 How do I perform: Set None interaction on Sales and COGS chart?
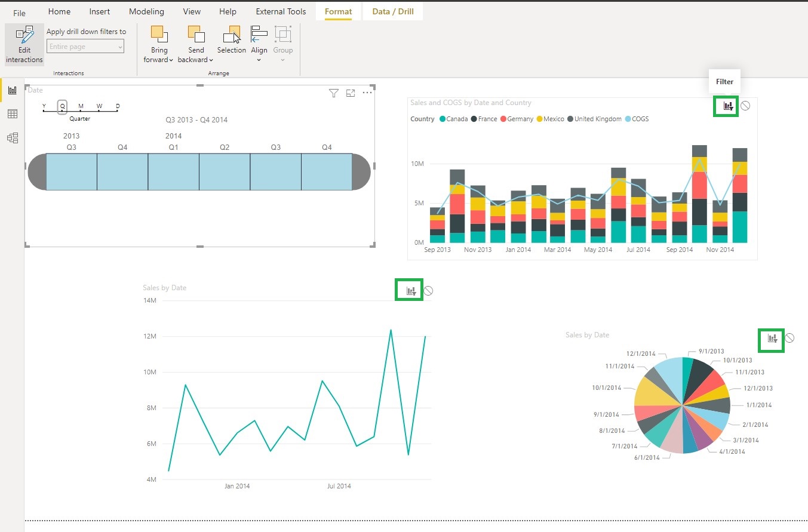click(745, 106)
